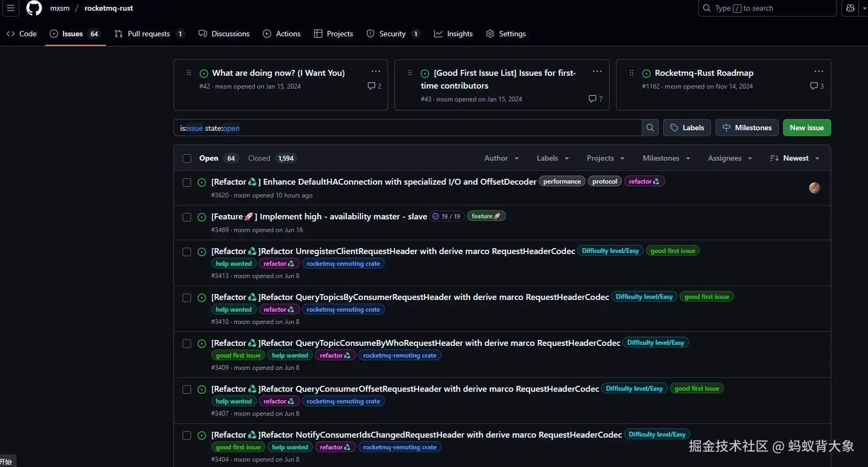Click the Milestones button beside search
868x467 pixels.
(x=747, y=128)
